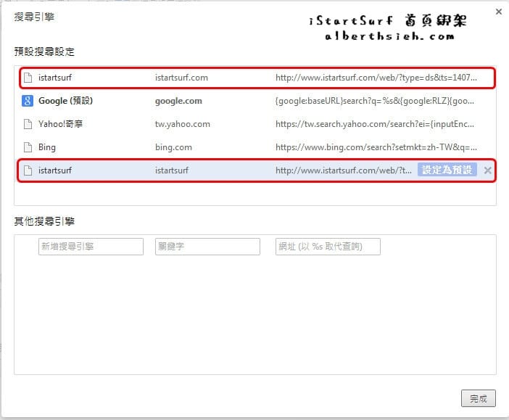The height and width of the screenshot is (420, 509).
Task: Click the 其他搜尋引擎 heading
Action: (44, 221)
